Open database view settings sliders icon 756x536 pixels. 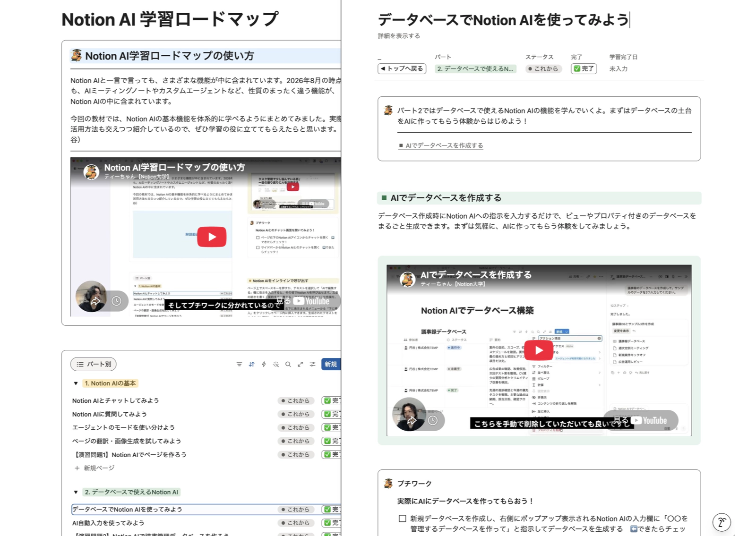312,364
